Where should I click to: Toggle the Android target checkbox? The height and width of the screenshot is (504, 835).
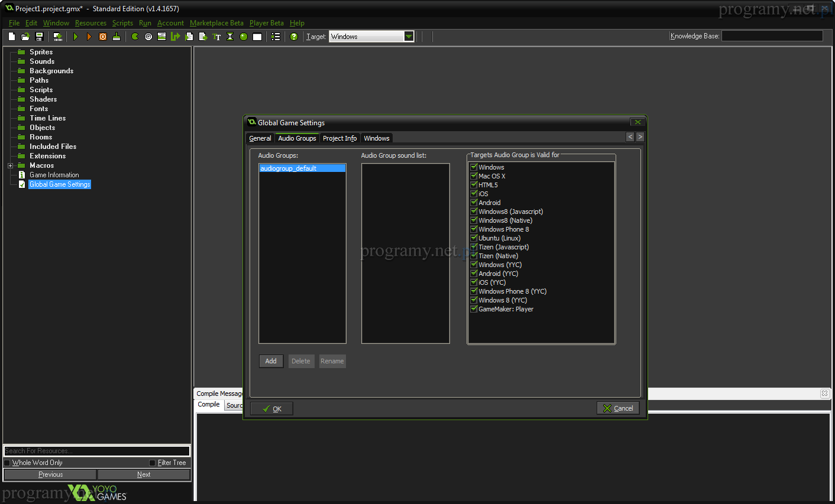474,203
